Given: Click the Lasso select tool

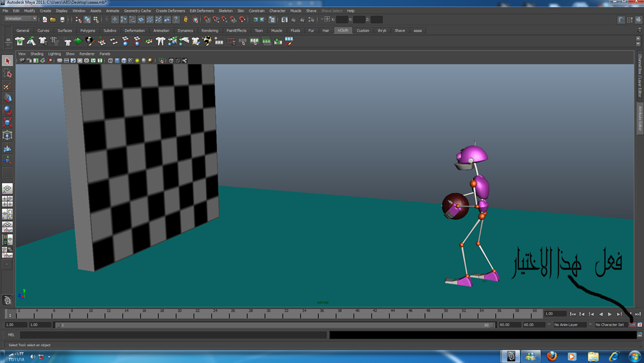Looking at the screenshot, I should coord(8,74).
